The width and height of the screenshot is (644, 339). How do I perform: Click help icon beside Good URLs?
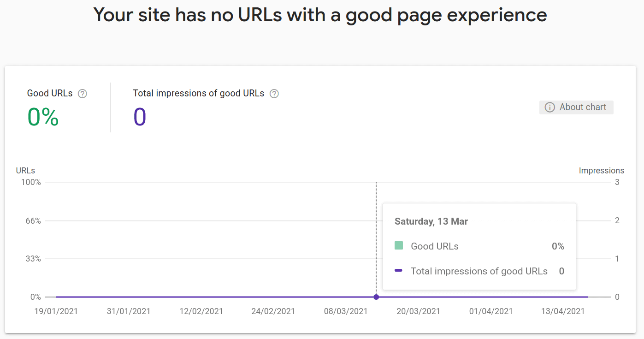[83, 94]
